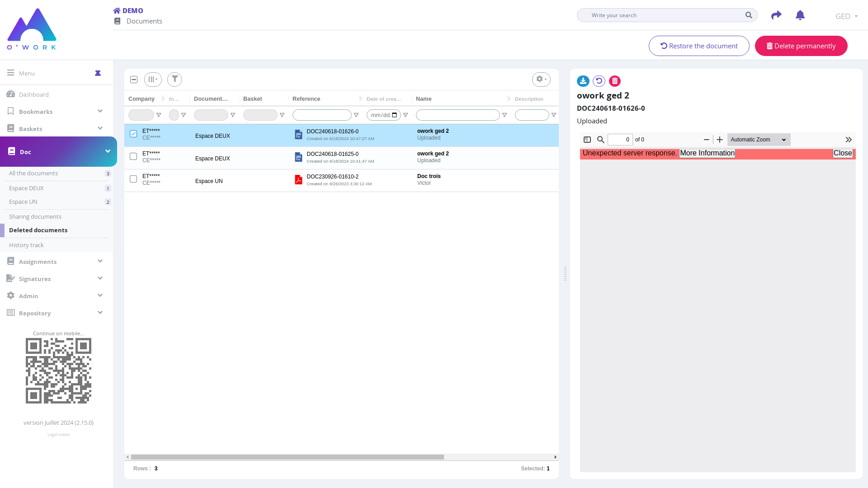This screenshot has height=488, width=868.
Task: Click the round restore icon in preview panel
Action: pyautogui.click(x=599, y=81)
